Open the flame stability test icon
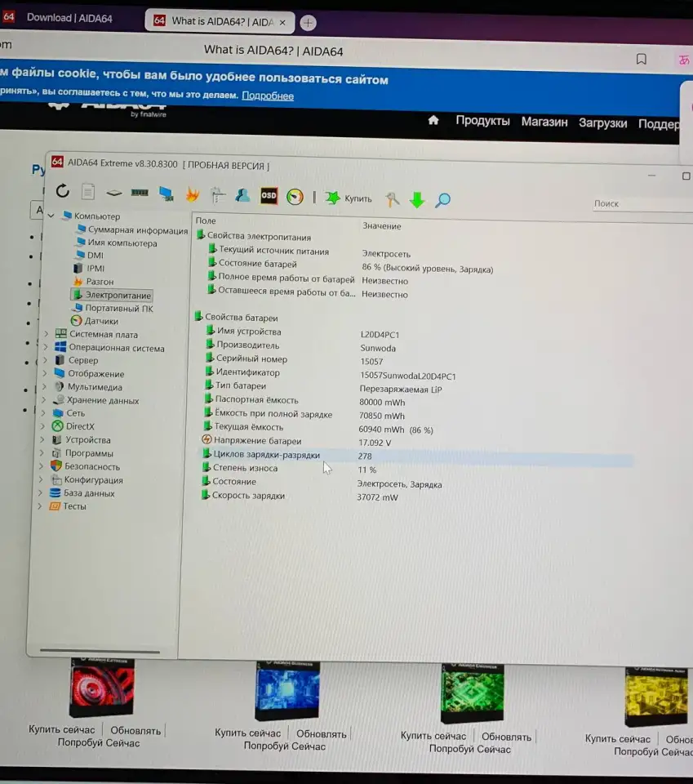The image size is (693, 784). point(192,194)
